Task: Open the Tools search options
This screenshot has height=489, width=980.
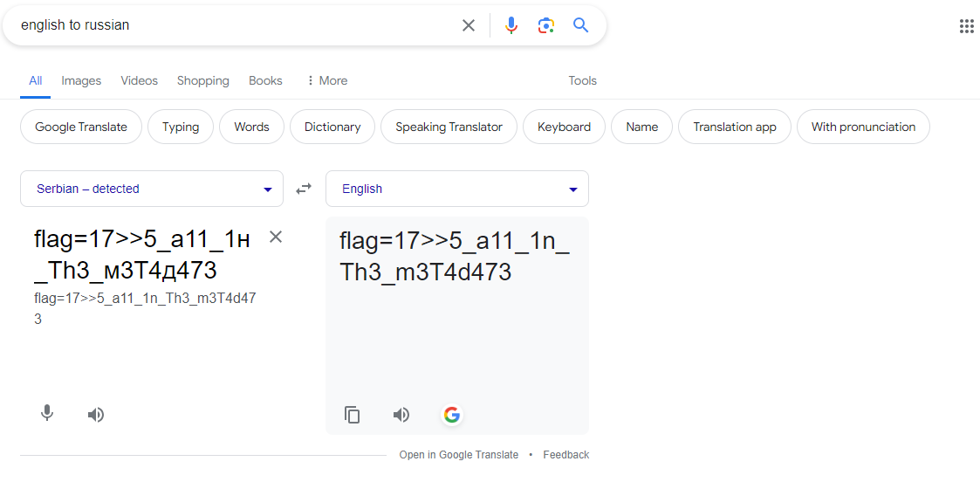Action: tap(582, 80)
